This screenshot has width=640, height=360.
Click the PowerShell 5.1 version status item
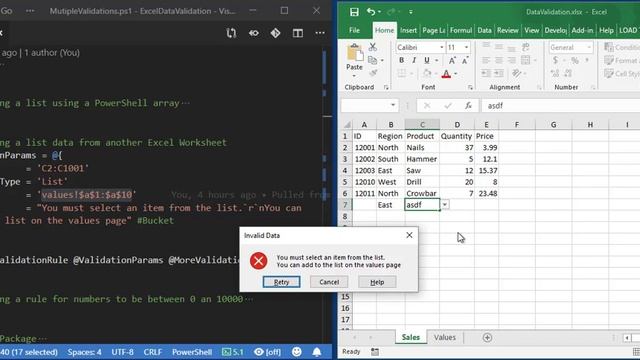(232, 352)
